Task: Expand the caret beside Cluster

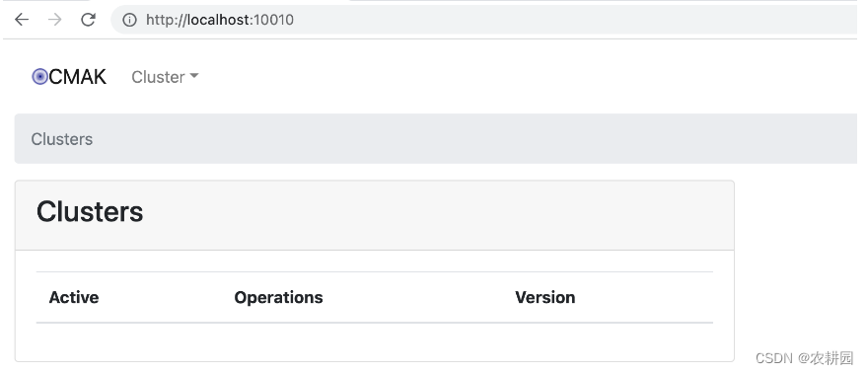Action: pyautogui.click(x=193, y=76)
